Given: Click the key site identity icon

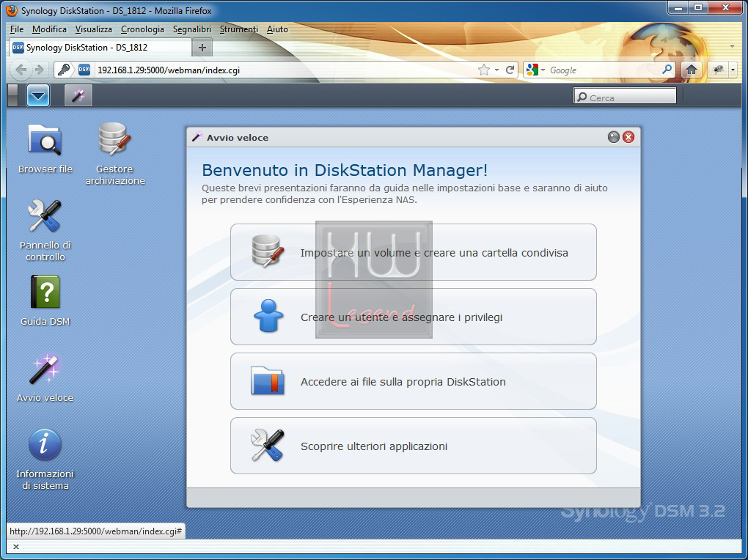Looking at the screenshot, I should (64, 70).
